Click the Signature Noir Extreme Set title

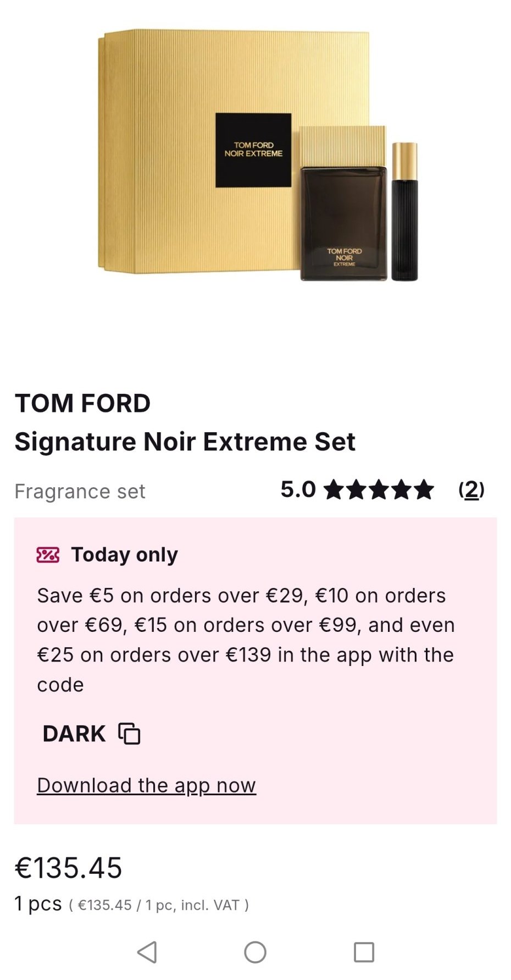[185, 442]
